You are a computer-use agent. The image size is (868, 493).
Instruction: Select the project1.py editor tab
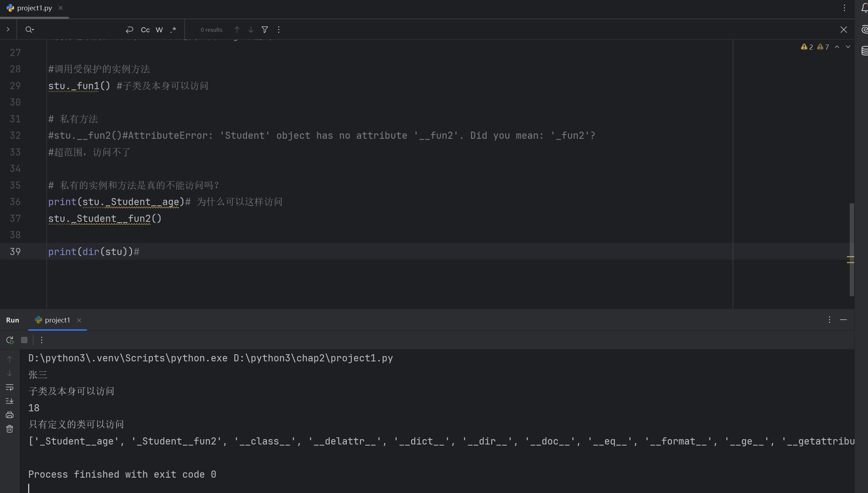point(34,8)
